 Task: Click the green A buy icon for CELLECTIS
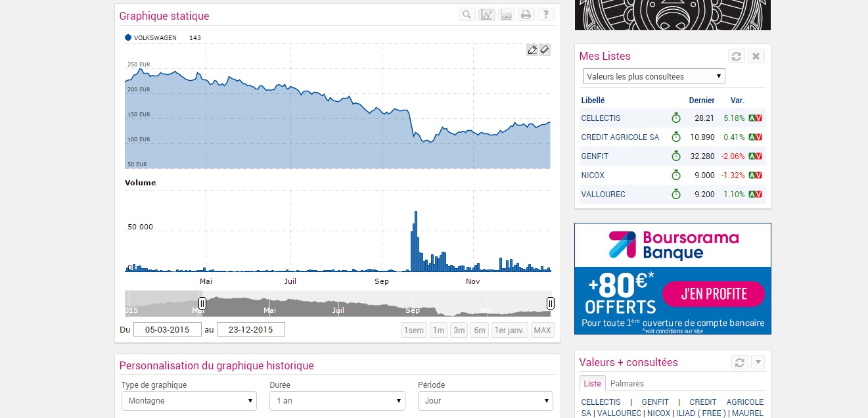(752, 118)
